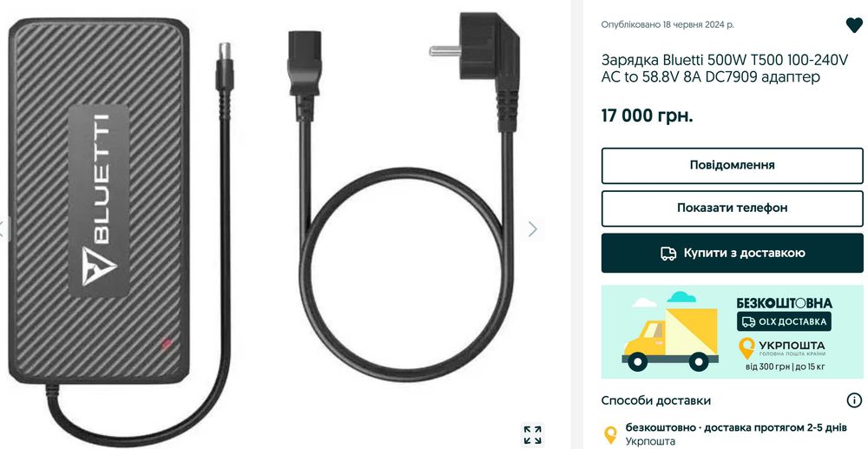Select the Зарядка Bluetti 500W listing title
Viewport: 868px width, 449px height.
click(x=725, y=69)
